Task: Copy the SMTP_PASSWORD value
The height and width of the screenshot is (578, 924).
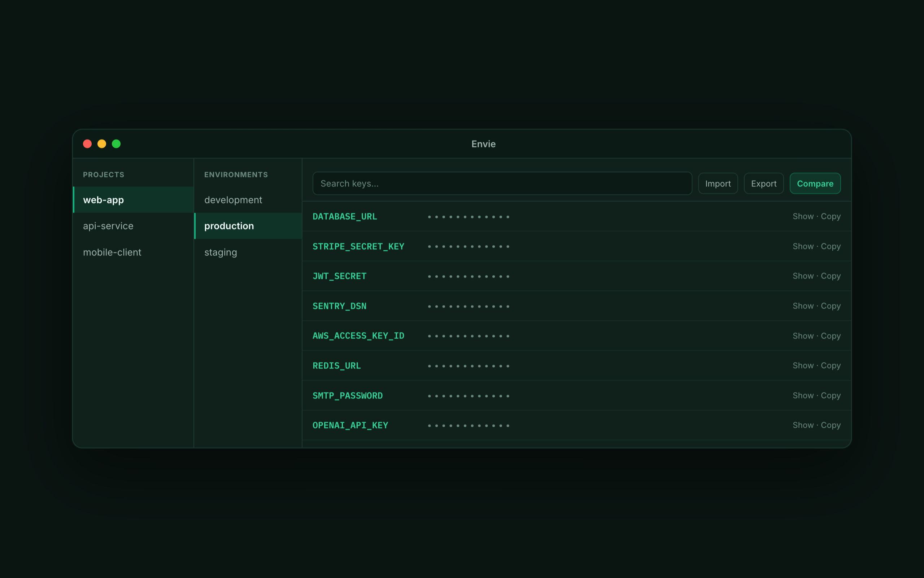Action: tap(831, 395)
